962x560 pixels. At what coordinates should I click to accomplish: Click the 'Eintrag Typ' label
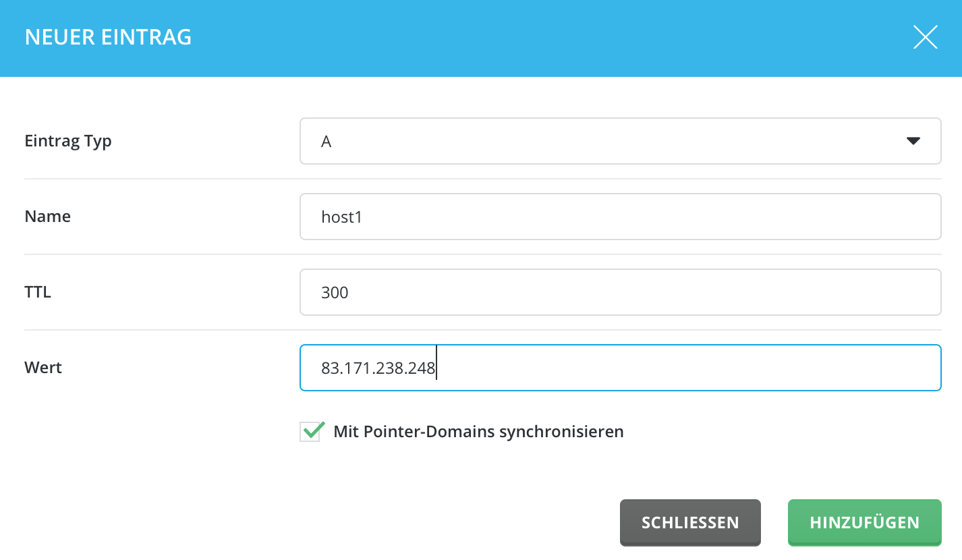68,142
